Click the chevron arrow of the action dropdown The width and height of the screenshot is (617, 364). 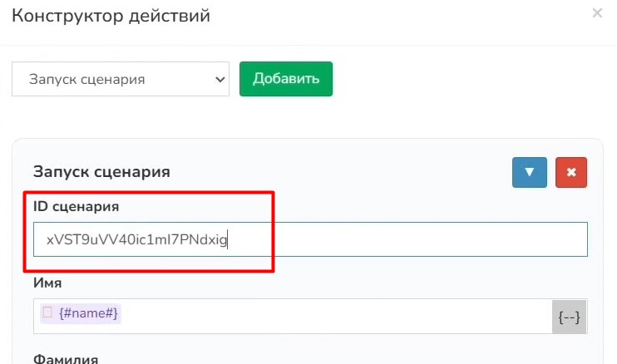(220, 80)
